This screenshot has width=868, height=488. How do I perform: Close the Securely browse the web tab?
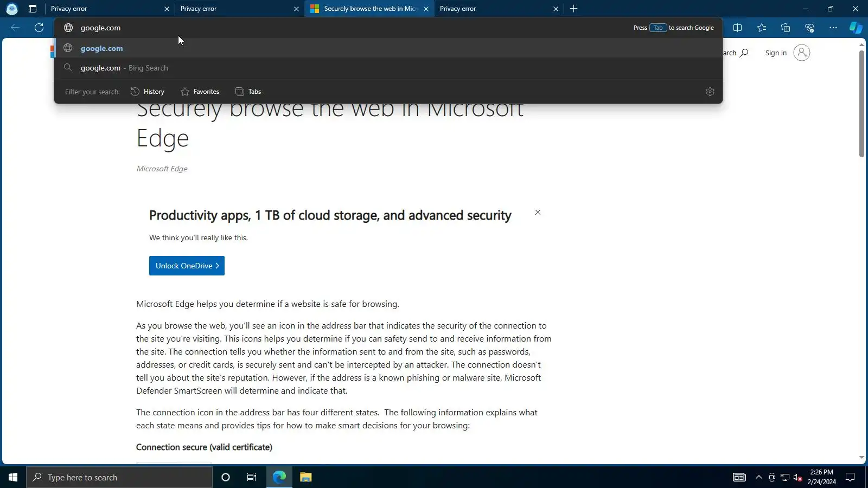coord(426,9)
